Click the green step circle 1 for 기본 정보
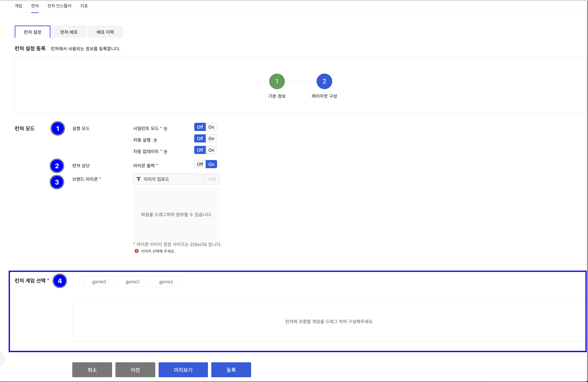This screenshot has height=382, width=588. pos(277,81)
